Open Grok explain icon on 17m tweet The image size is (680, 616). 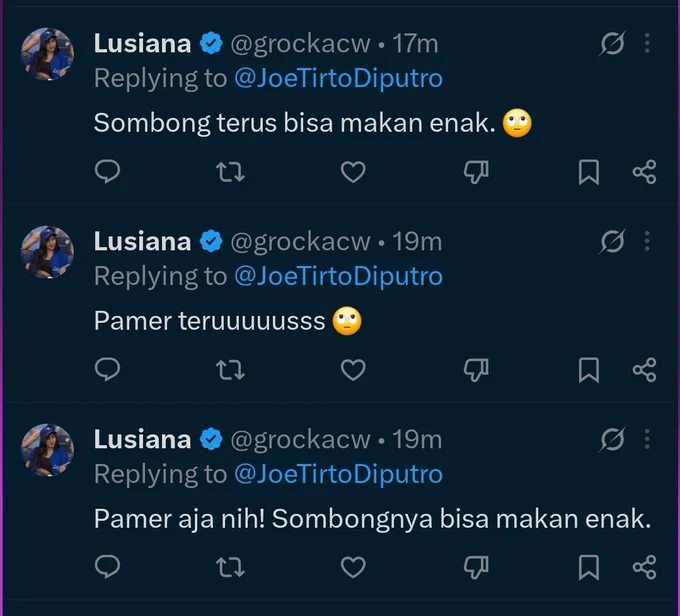point(612,43)
